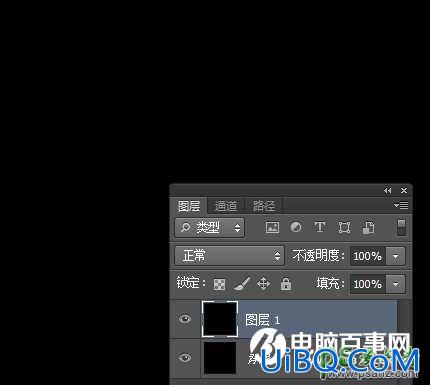
Task: Filter layers by shape icon
Action: pyautogui.click(x=344, y=228)
